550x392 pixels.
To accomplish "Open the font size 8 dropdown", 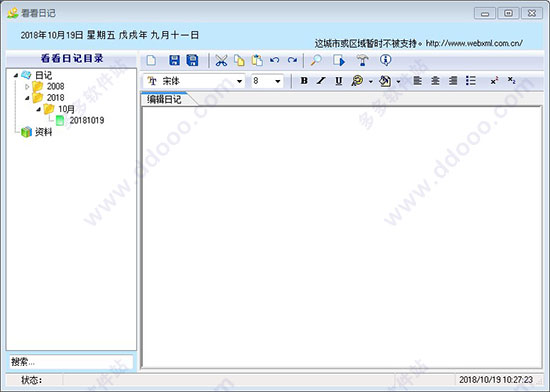I will click(x=277, y=81).
